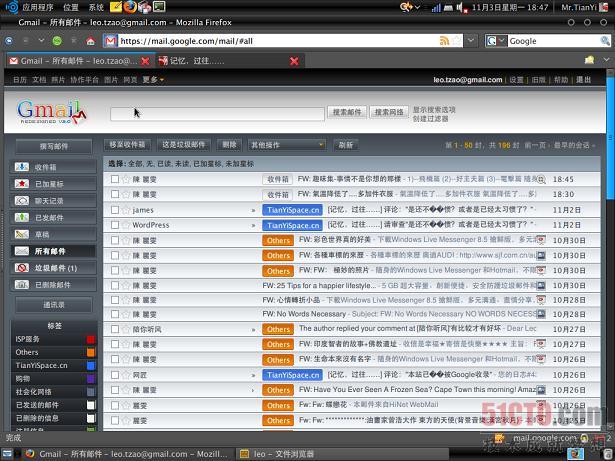The height and width of the screenshot is (461, 615).
Task: Click the Gmail logo
Action: [51, 112]
